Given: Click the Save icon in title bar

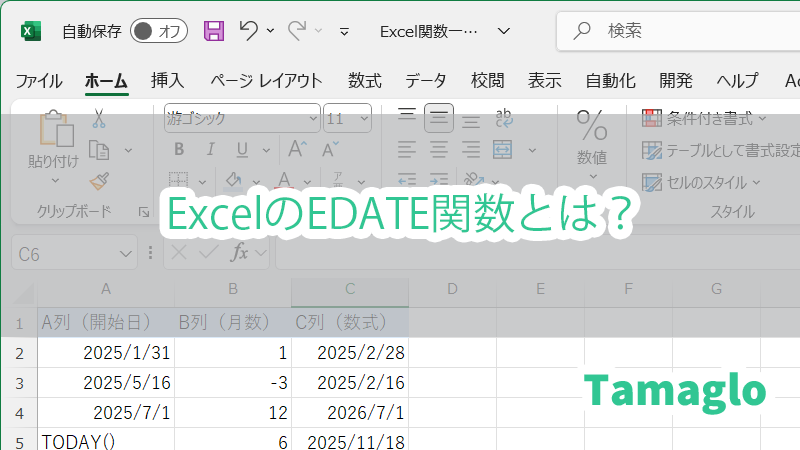Looking at the screenshot, I should click(214, 31).
